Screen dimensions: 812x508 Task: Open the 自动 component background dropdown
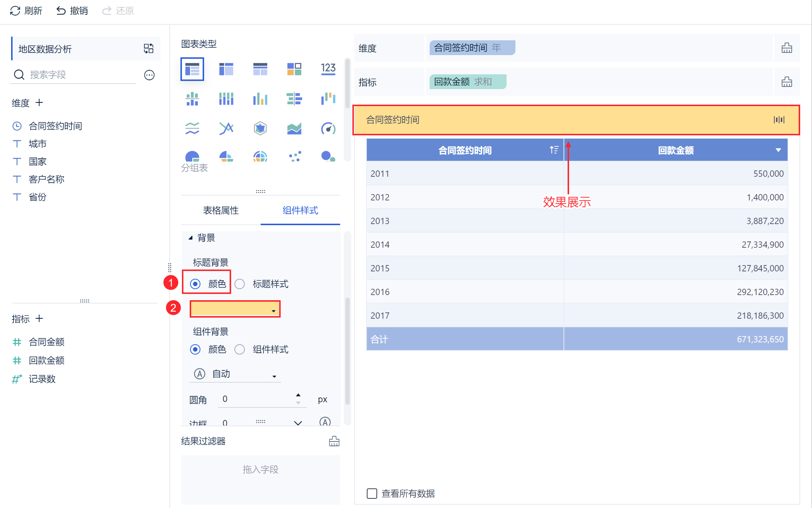[x=236, y=374]
